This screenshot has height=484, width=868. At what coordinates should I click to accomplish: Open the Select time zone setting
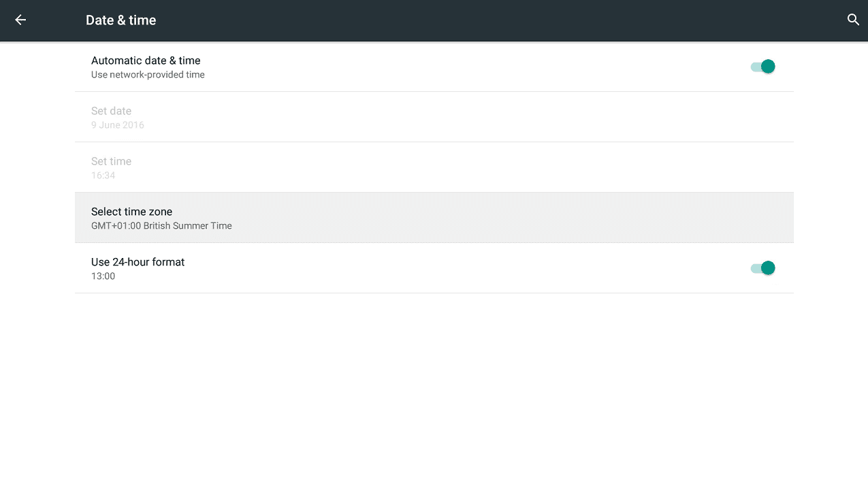[x=434, y=218]
